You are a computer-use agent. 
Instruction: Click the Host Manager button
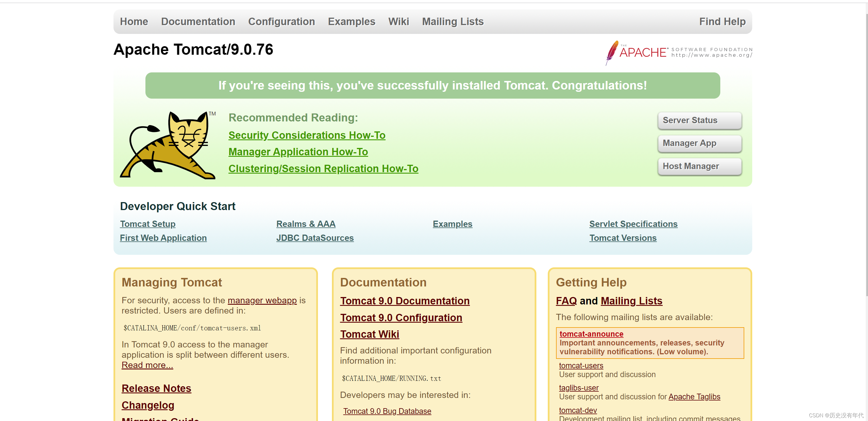[x=699, y=166]
